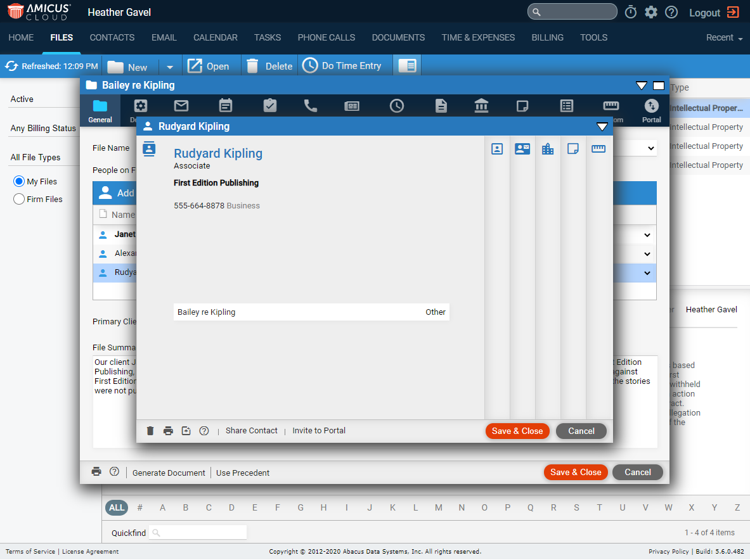Open the BILLING tab

click(x=548, y=38)
